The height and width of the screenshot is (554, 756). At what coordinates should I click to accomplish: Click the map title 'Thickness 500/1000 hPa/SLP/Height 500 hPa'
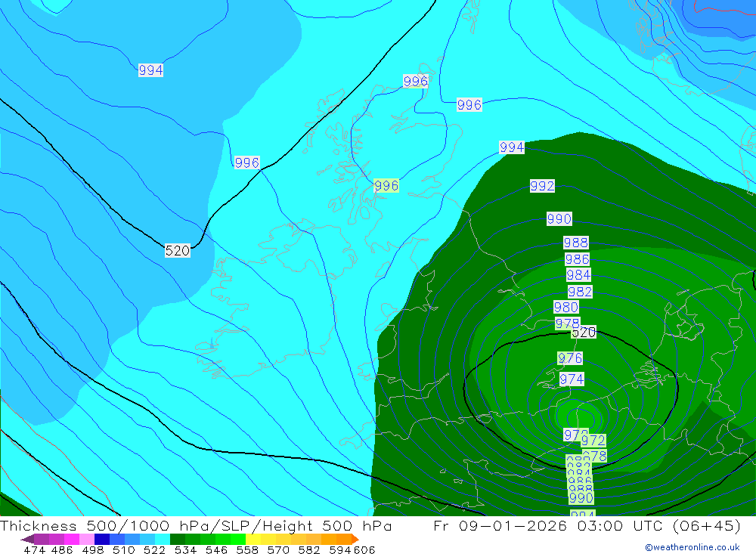[196, 525]
